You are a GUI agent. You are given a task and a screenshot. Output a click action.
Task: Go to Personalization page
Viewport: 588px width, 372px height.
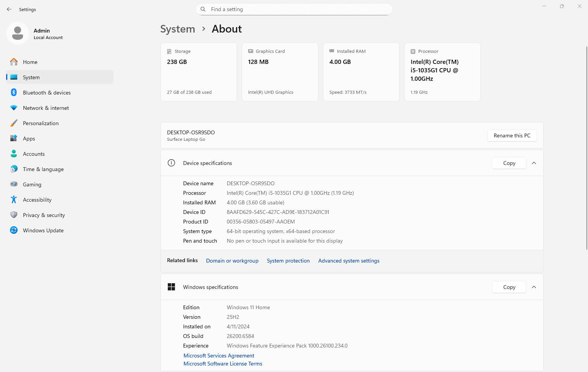coord(60,123)
